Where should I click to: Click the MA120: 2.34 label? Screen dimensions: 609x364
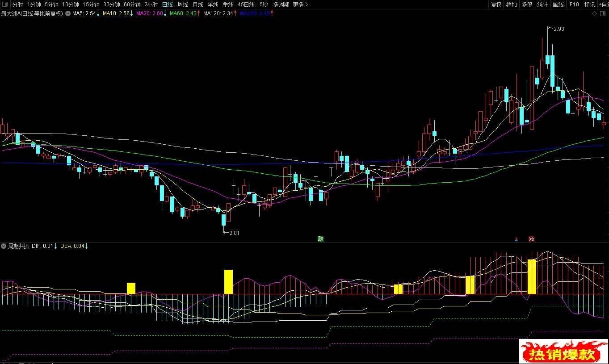coord(218,13)
